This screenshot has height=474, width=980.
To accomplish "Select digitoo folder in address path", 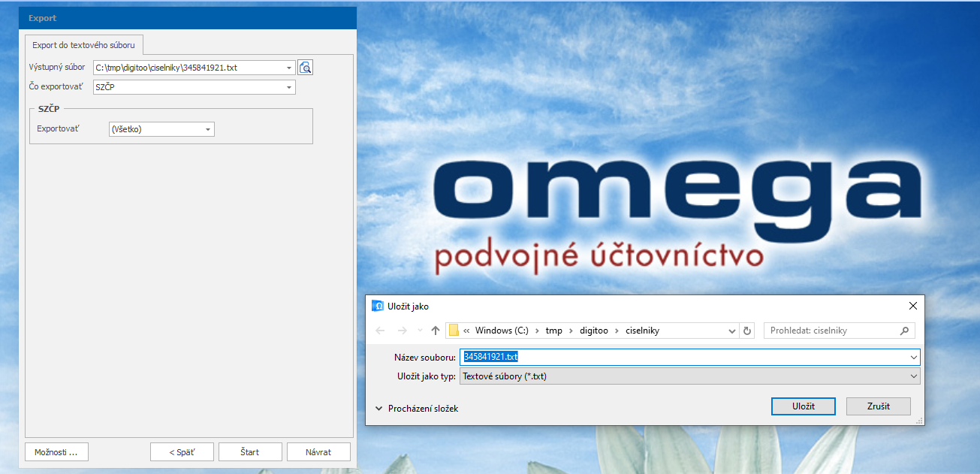I will point(594,331).
